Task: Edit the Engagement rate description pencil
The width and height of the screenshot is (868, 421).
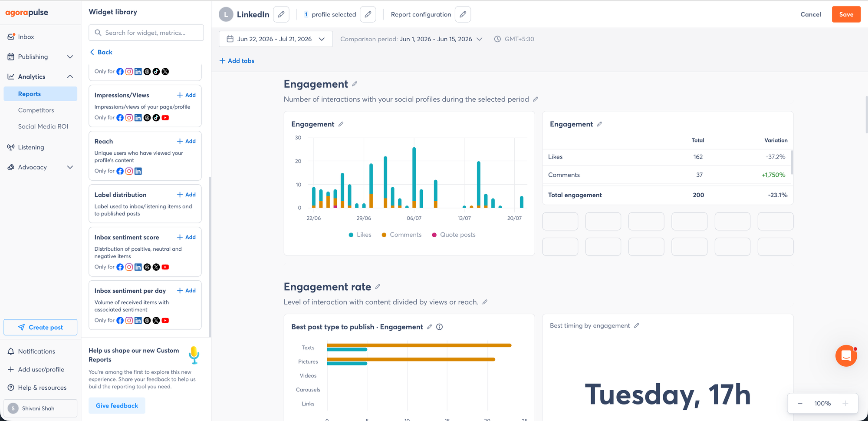Action: click(485, 302)
